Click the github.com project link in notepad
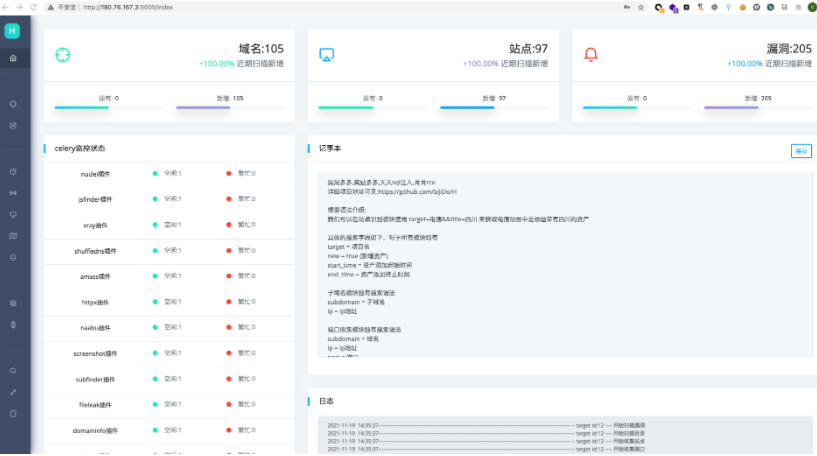This screenshot has width=817, height=456. coord(417,192)
